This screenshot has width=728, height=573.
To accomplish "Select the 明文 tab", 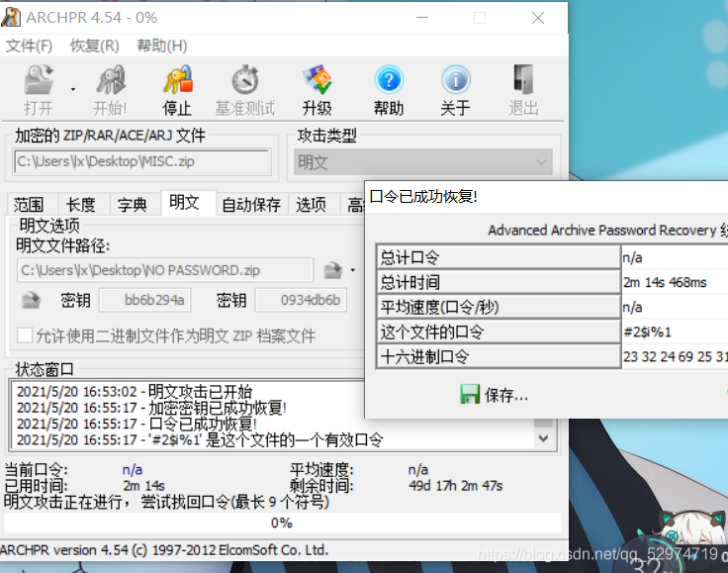I will click(x=184, y=203).
